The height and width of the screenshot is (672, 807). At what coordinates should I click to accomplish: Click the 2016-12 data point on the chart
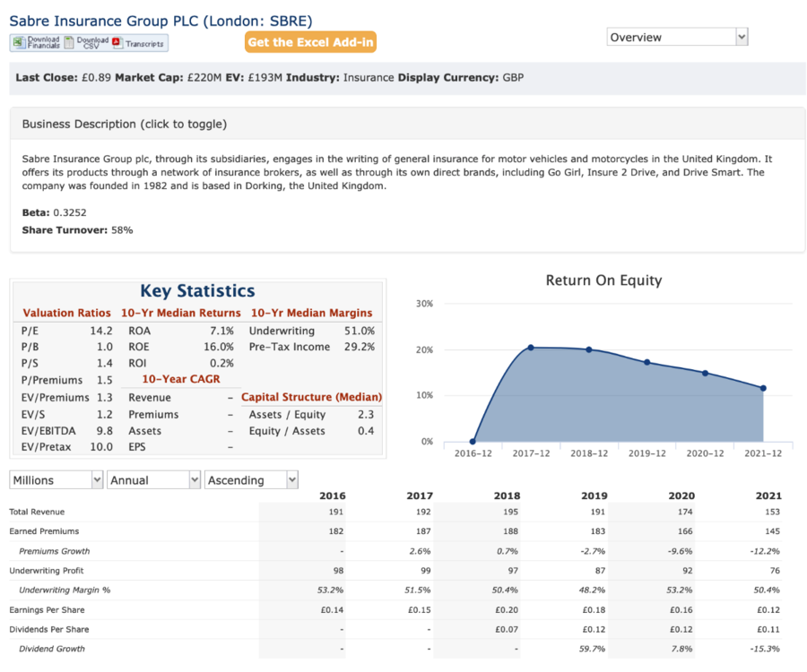pos(473,441)
